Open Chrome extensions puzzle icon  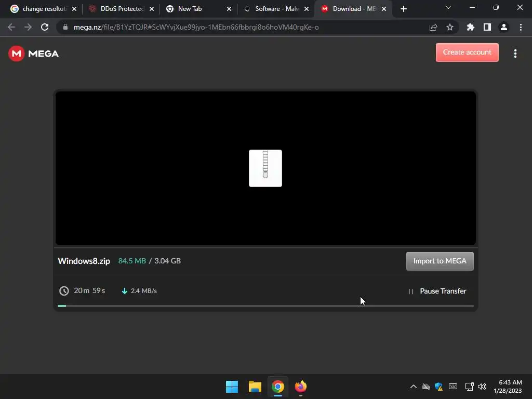471,27
